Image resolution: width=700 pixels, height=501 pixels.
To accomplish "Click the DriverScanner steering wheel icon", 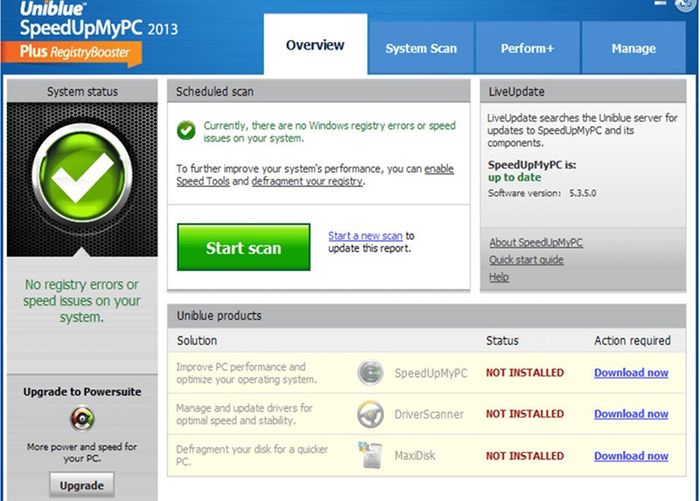I will pos(370,414).
